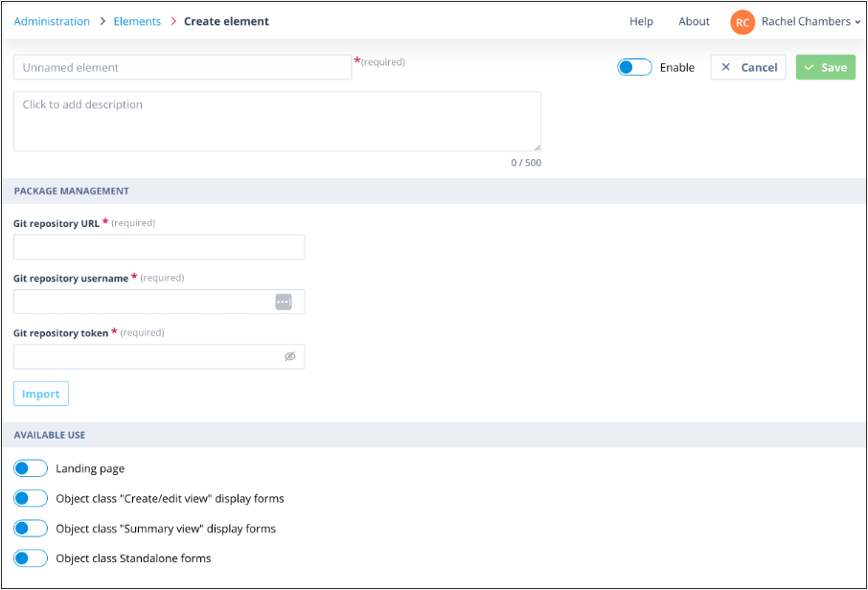Click the RC user avatar icon
This screenshot has width=868, height=590.
pos(742,23)
